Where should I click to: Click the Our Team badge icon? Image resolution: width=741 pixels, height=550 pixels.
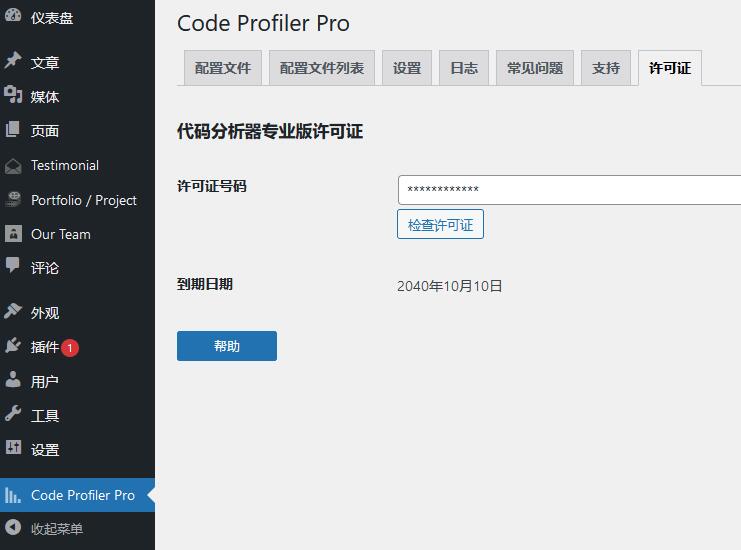pyautogui.click(x=13, y=234)
